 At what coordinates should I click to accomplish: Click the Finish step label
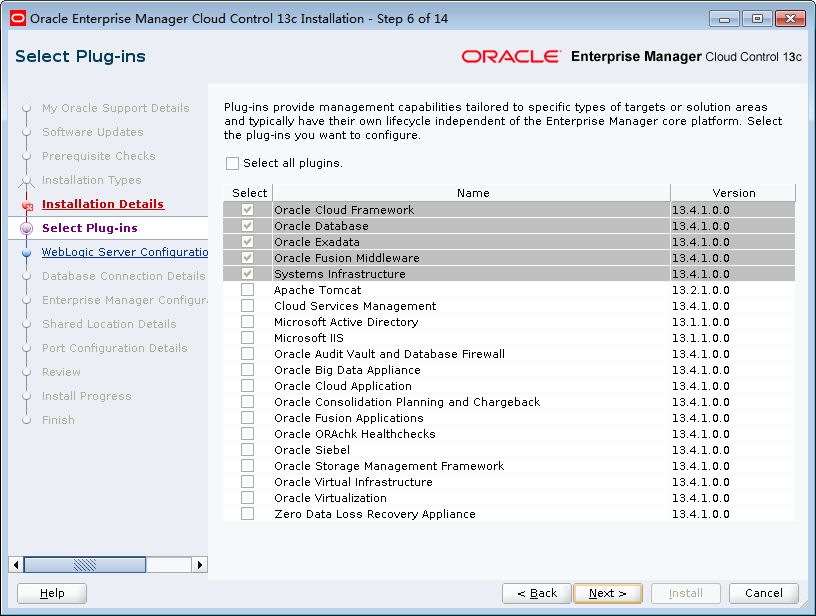[x=58, y=420]
